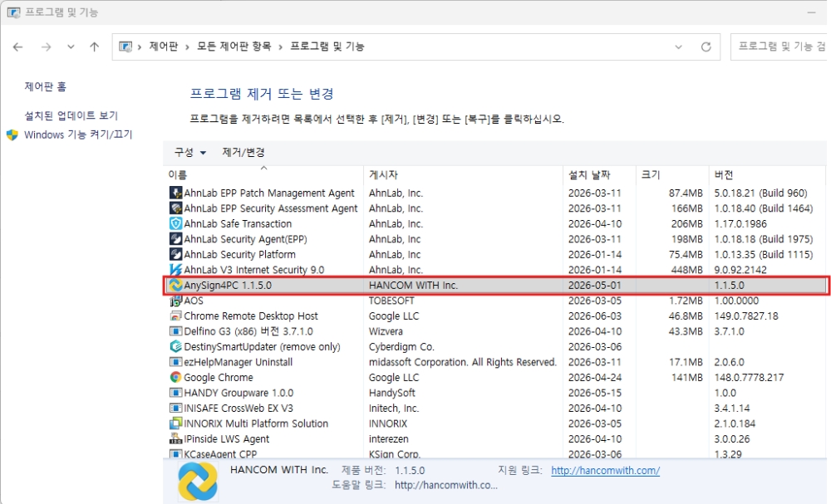This screenshot has width=831, height=504.
Task: Open the 구성 dropdown menu
Action: click(x=189, y=153)
